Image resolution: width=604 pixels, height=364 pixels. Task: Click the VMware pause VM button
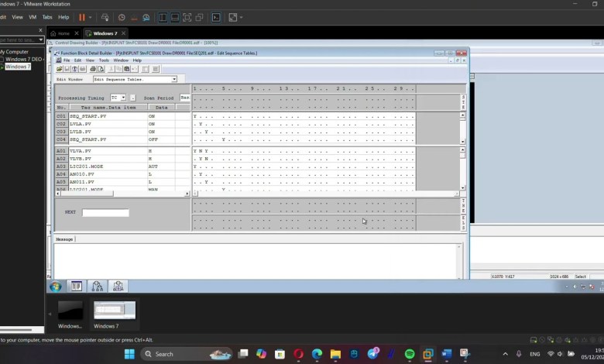[x=81, y=17]
